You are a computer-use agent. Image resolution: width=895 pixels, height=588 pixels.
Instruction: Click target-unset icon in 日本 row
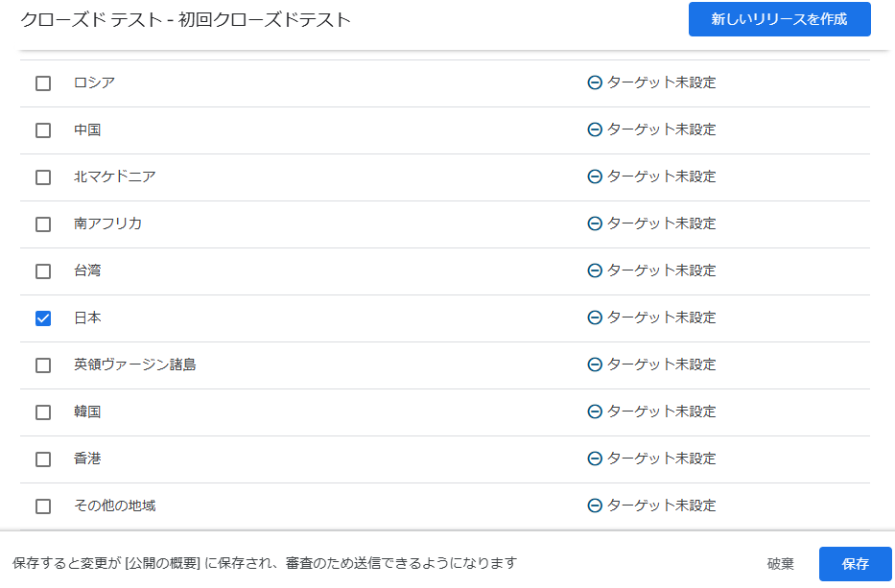point(595,318)
